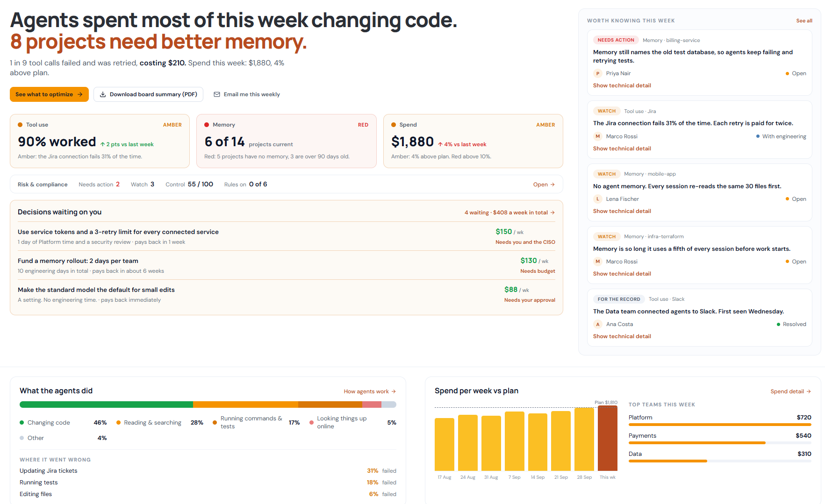Open the service tokens and 3-retry limit decision
Screen dimensions: 825x504
click(287, 236)
